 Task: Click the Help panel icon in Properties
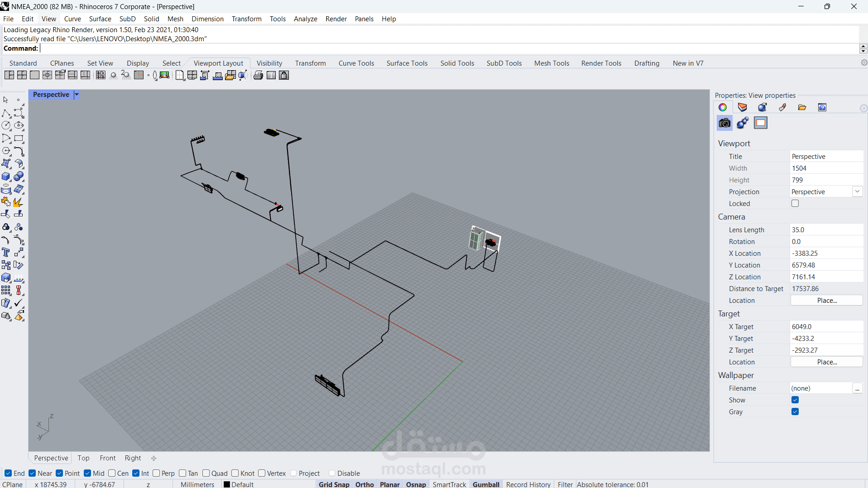(822, 107)
